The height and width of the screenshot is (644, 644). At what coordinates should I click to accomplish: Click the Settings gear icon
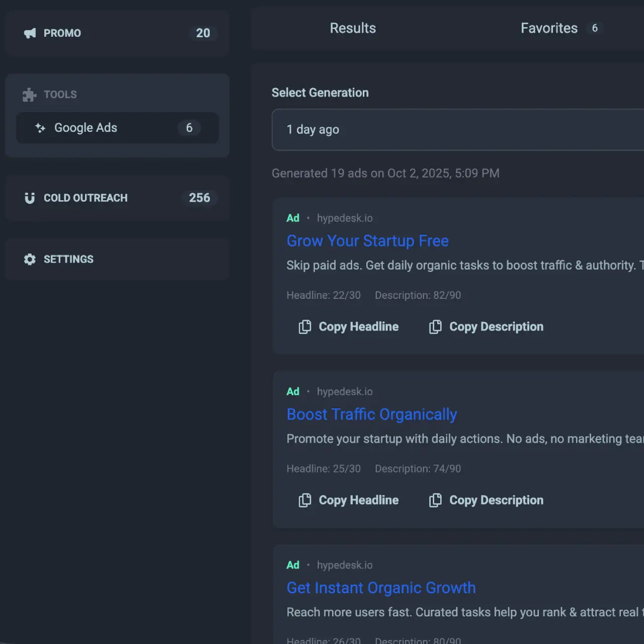pyautogui.click(x=29, y=259)
